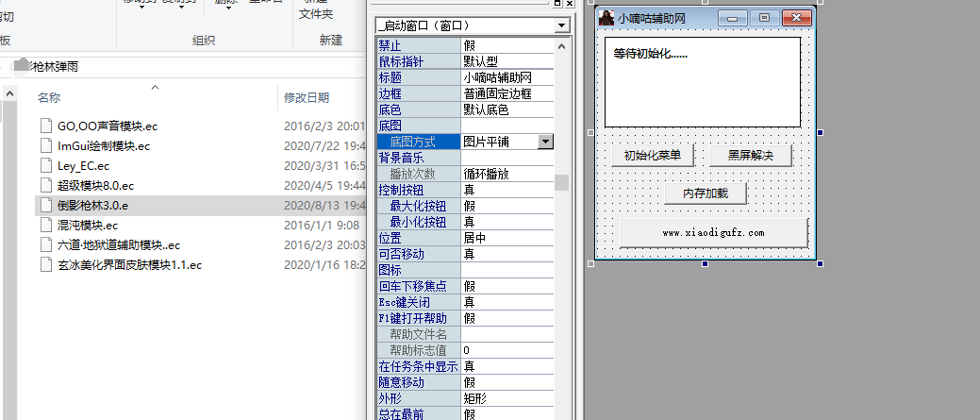The width and height of the screenshot is (980, 420).
Task: Click the 超级模块8.0.ec file icon
Action: click(47, 185)
